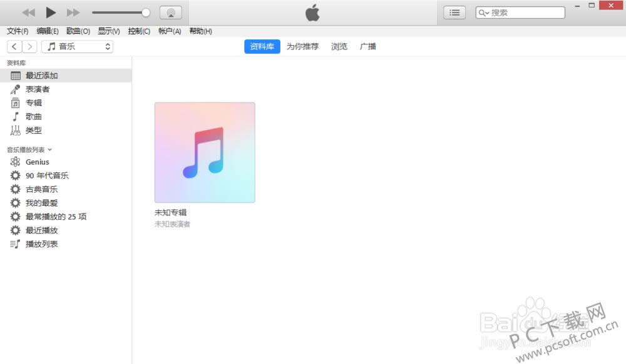Open the 控制 menu in the menu bar
This screenshot has width=626, height=364.
coord(138,31)
